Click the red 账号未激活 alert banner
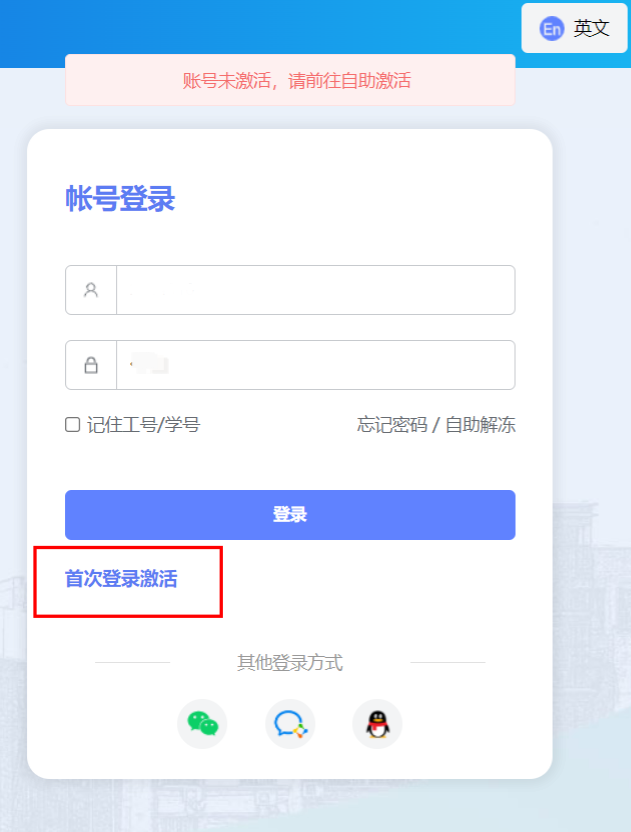The height and width of the screenshot is (832, 631). tap(290, 80)
